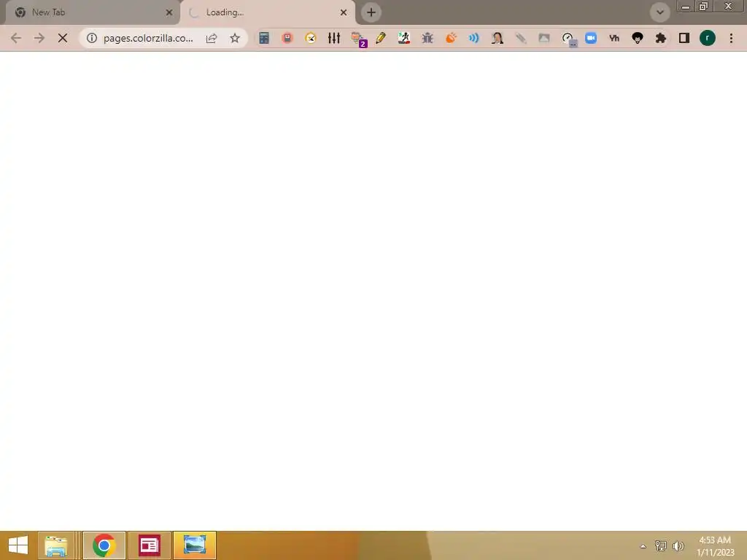This screenshot has height=560, width=747.
Task: Open the volume control tray icon
Action: pos(678,545)
